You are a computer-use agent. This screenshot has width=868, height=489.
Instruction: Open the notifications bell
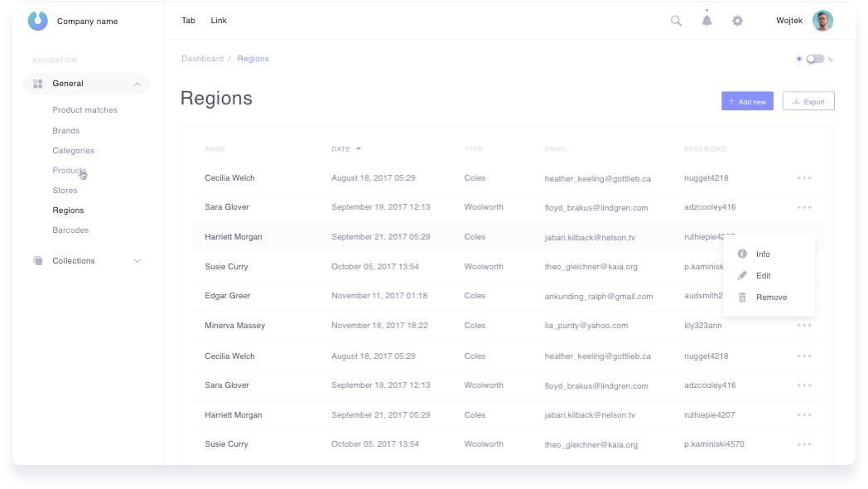pyautogui.click(x=706, y=21)
